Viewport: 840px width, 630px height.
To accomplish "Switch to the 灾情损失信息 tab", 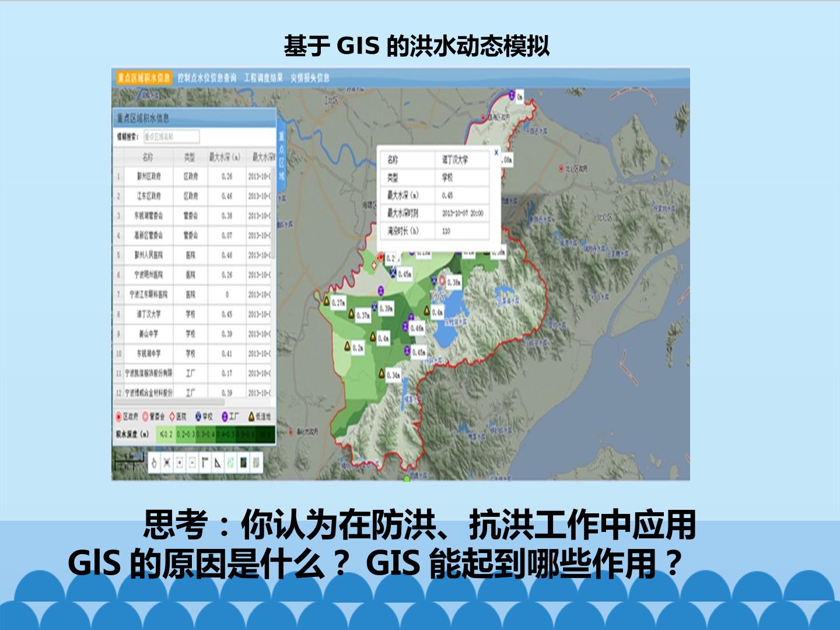I will pyautogui.click(x=310, y=78).
